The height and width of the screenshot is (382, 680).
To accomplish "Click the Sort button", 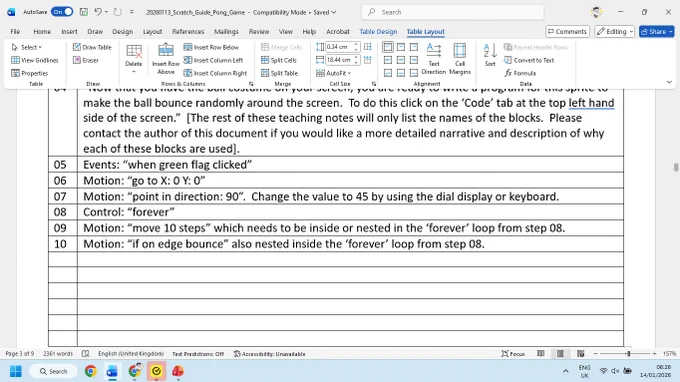I will tap(490, 55).
